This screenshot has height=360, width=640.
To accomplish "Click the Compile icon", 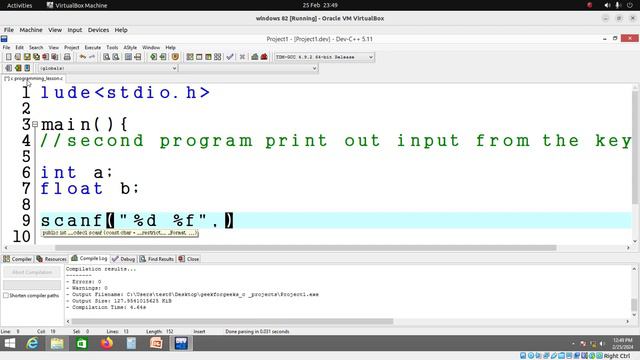I will pos(190,57).
